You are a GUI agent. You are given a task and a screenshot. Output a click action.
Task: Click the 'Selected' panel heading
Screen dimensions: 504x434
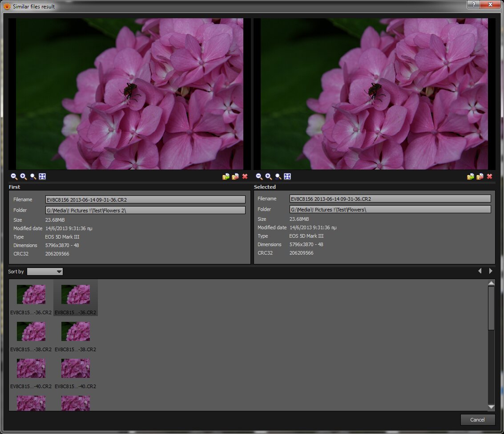click(265, 187)
